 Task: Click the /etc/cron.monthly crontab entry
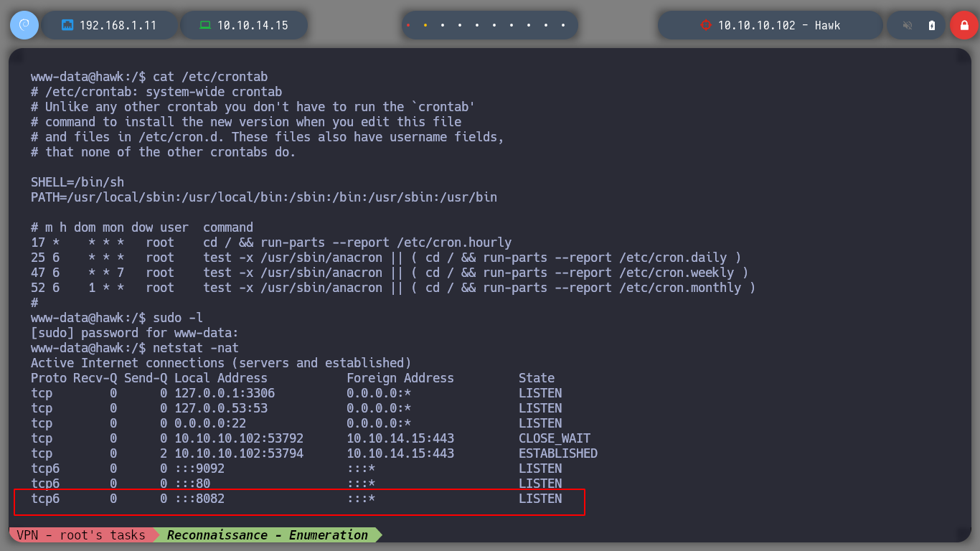tap(393, 288)
